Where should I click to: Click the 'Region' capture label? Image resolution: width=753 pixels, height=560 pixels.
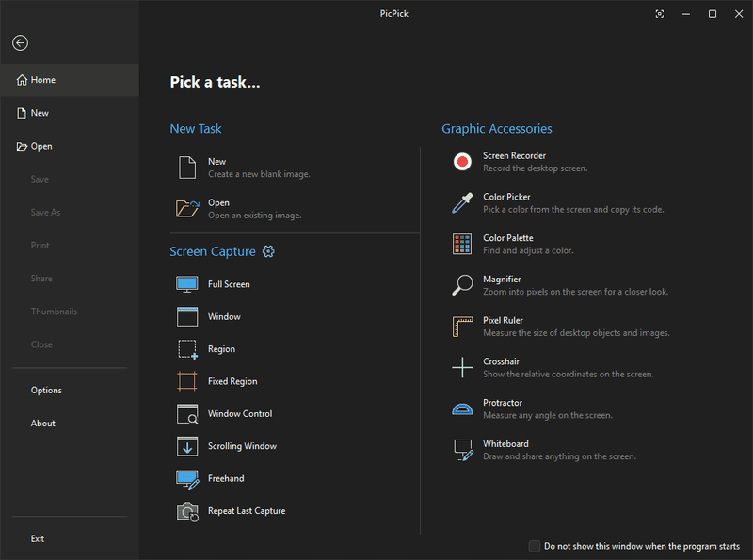pyautogui.click(x=221, y=349)
